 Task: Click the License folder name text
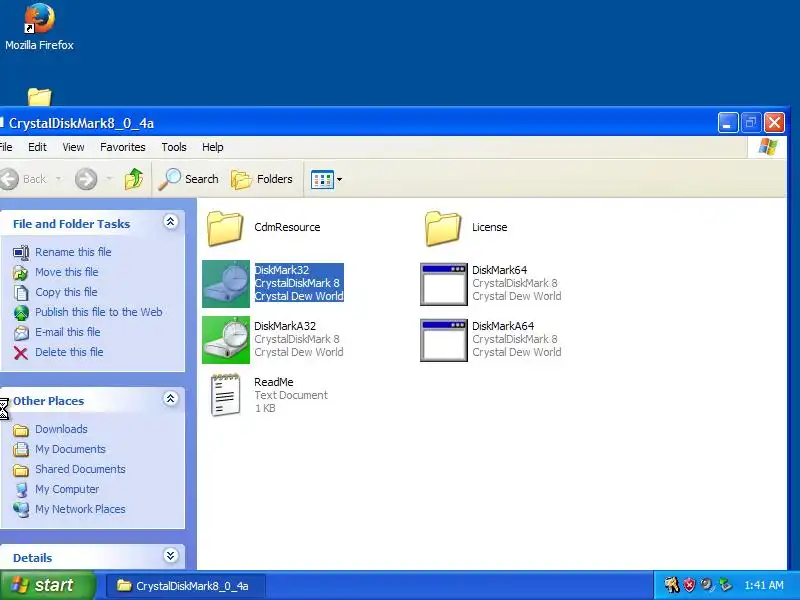click(489, 228)
